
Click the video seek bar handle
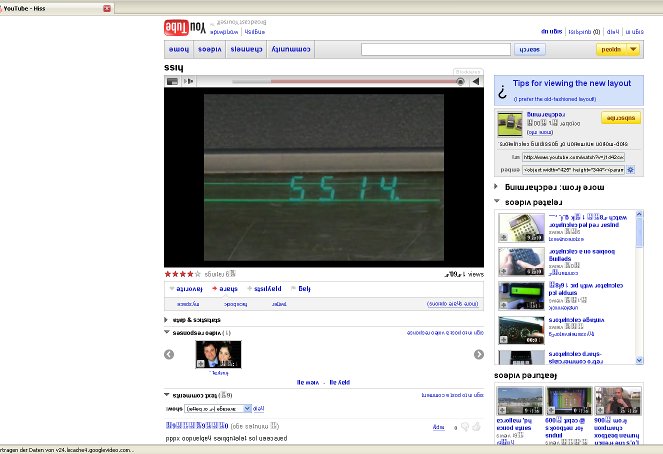click(460, 81)
